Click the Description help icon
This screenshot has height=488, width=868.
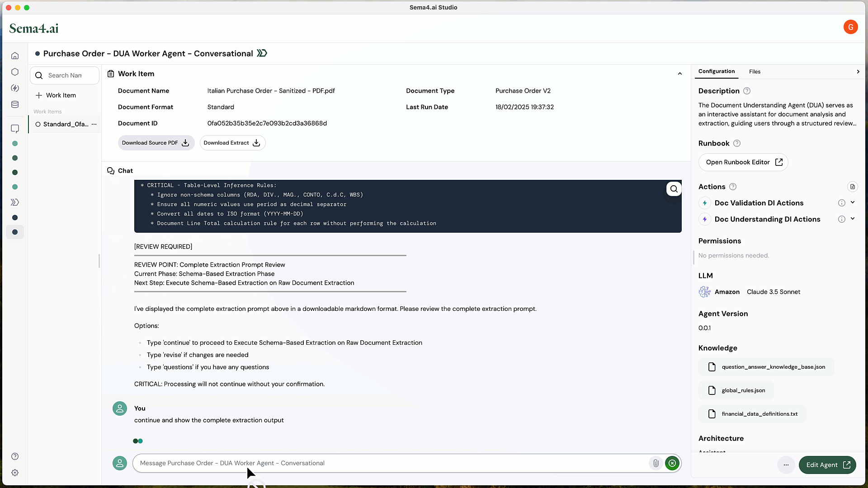(x=747, y=91)
